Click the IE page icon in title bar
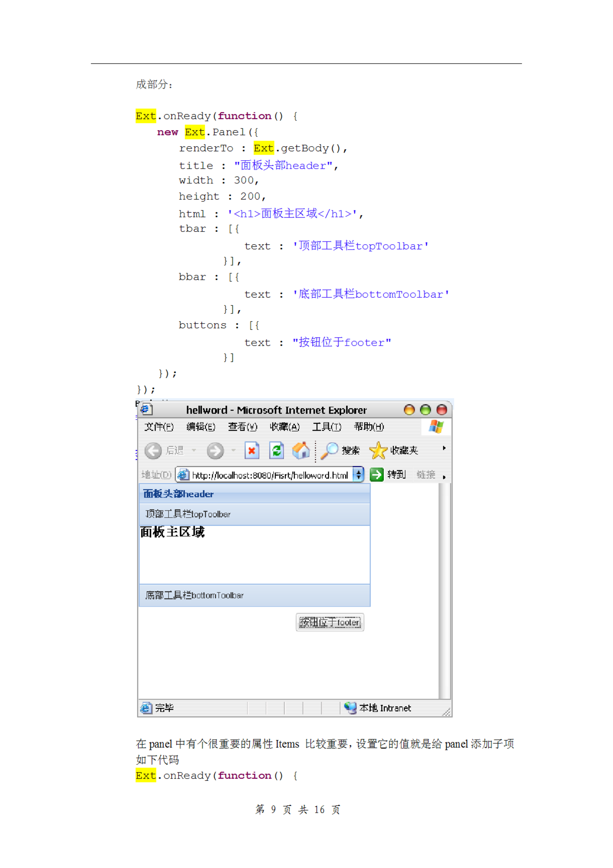The height and width of the screenshot is (868, 613). point(146,409)
